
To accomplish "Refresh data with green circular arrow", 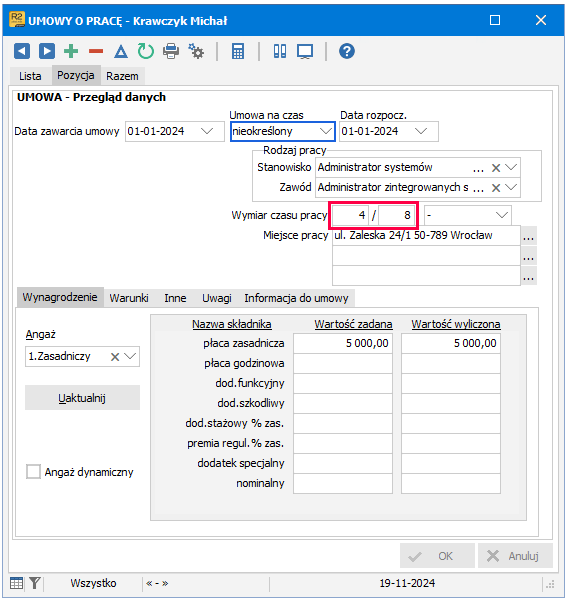I will tap(145, 51).
